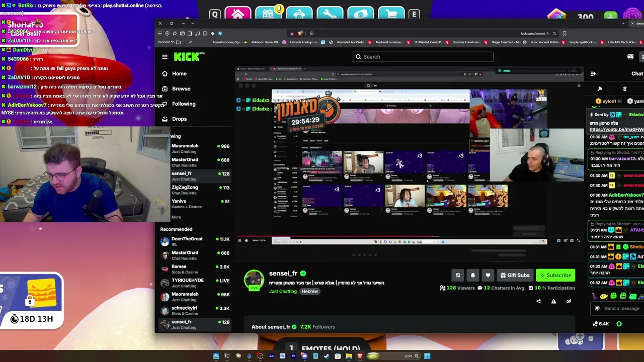This screenshot has width=644, height=362.
Task: Open the Medieval Furniture bookmark
Action: point(393,42)
